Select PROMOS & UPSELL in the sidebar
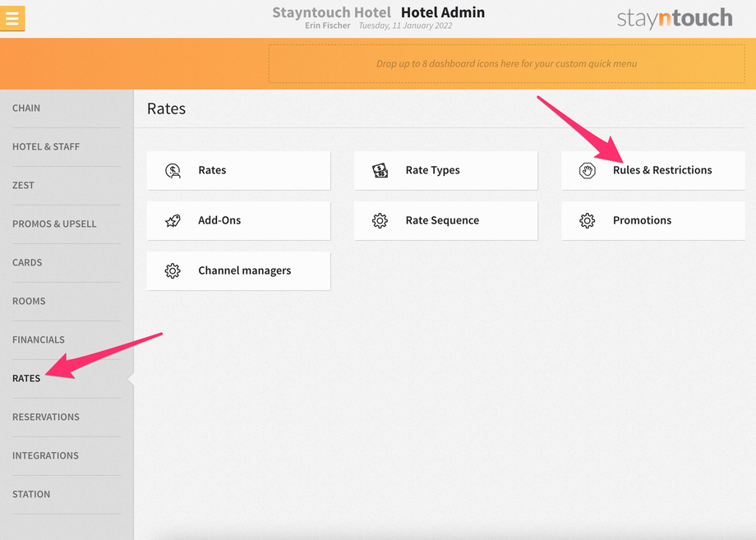 54,224
